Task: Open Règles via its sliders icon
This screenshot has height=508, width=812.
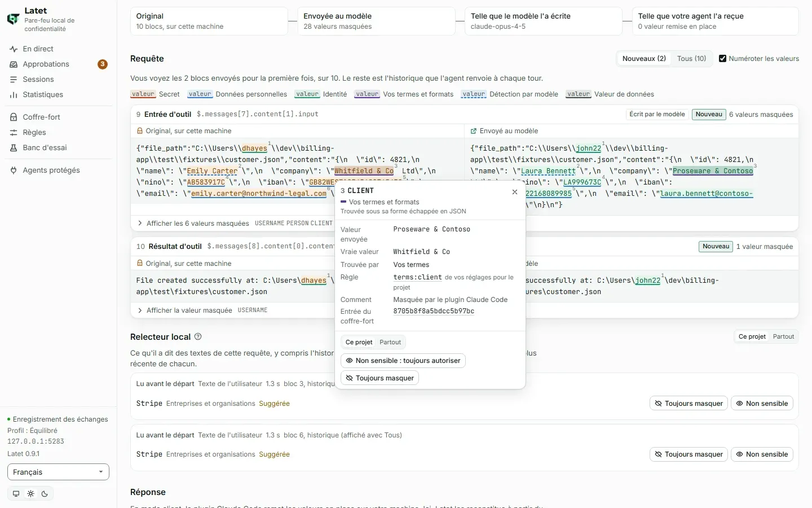Action: [x=14, y=133]
